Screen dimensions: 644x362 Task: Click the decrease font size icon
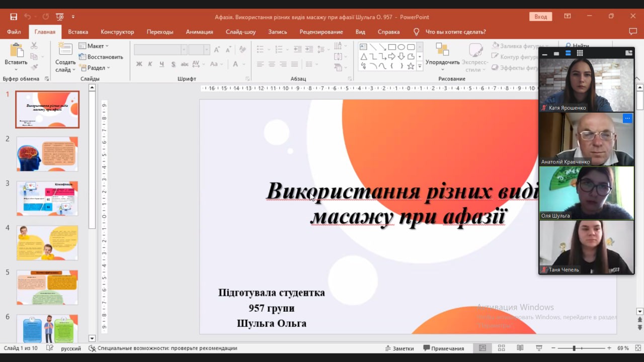[228, 50]
